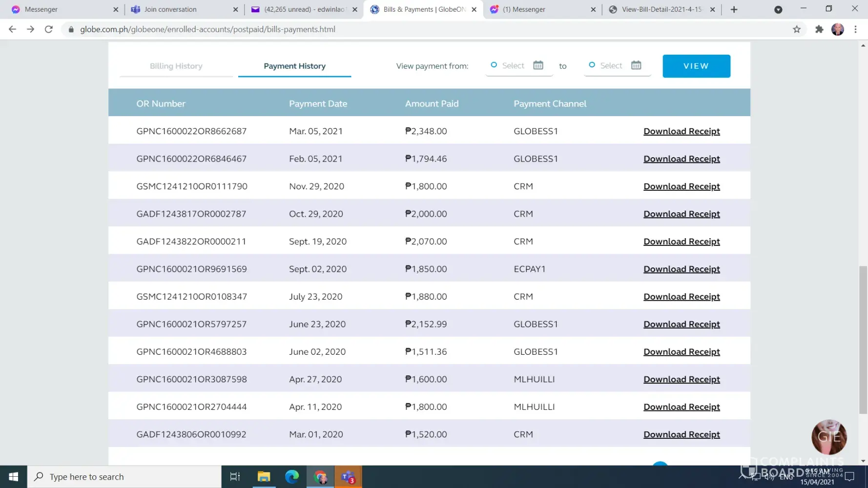This screenshot has height=488, width=868.
Task: Open File Explorer from the taskbar
Action: [x=264, y=477]
